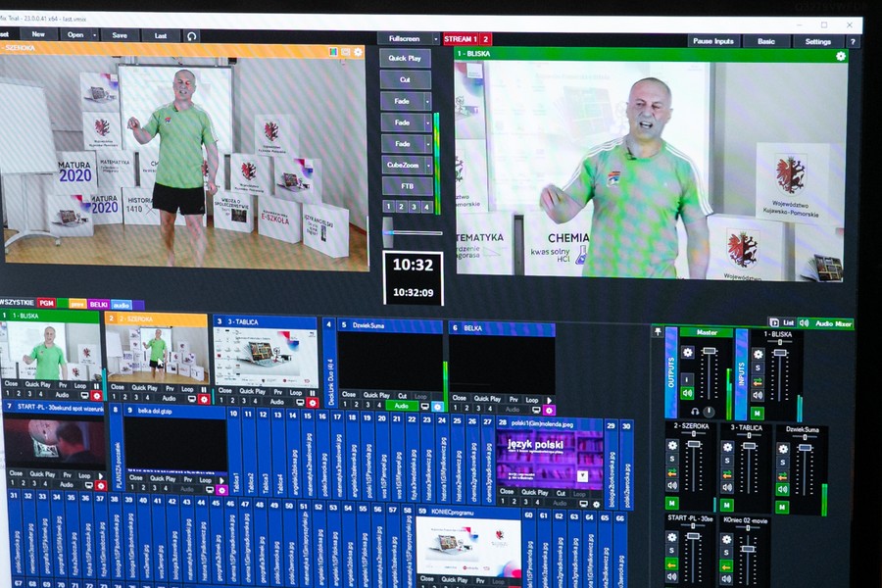Open red gear settings on the 3 - TABLICA input
Viewport: 882px width, 588px height.
tap(313, 401)
